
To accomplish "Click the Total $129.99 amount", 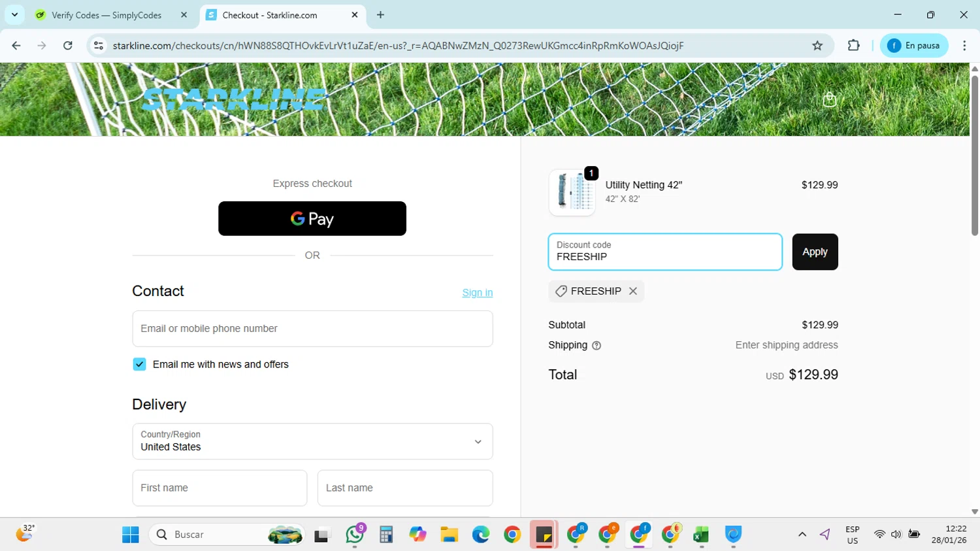I will (813, 375).
